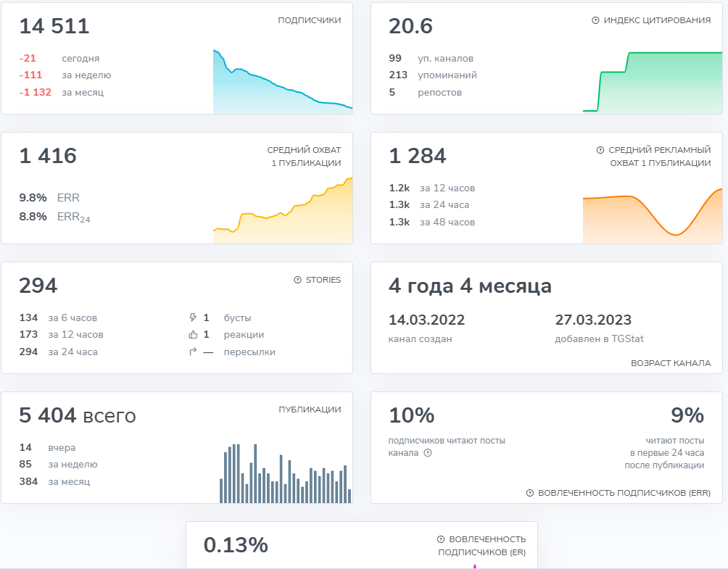Click the forward arrow shares icon
Viewport: 728px width, 569px height.
pyautogui.click(x=193, y=352)
